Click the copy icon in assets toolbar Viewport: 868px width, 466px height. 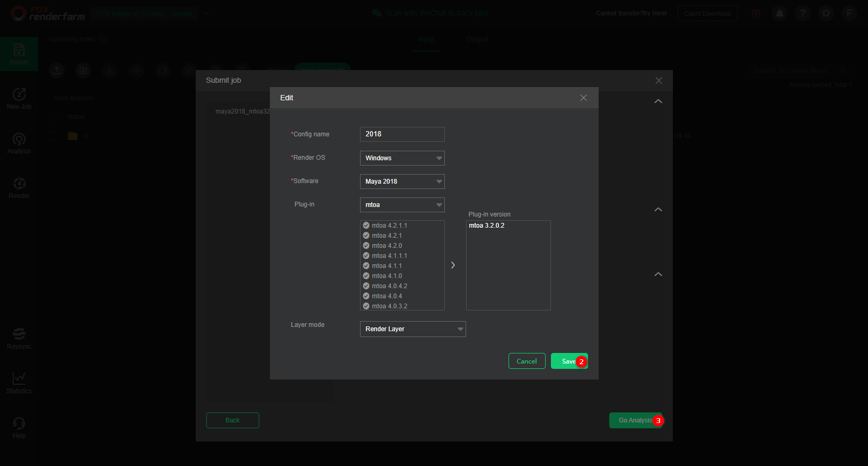(163, 71)
